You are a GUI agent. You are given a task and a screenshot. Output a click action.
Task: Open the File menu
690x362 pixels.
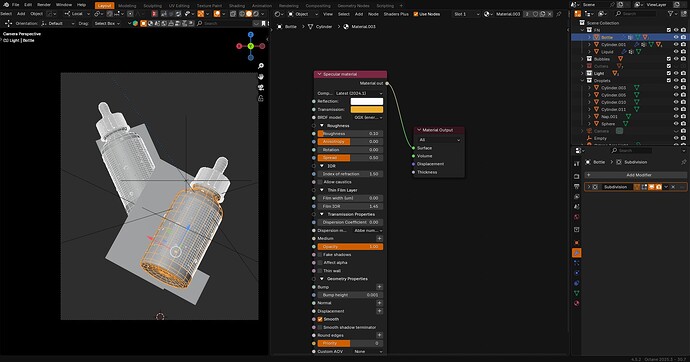tap(15, 4)
